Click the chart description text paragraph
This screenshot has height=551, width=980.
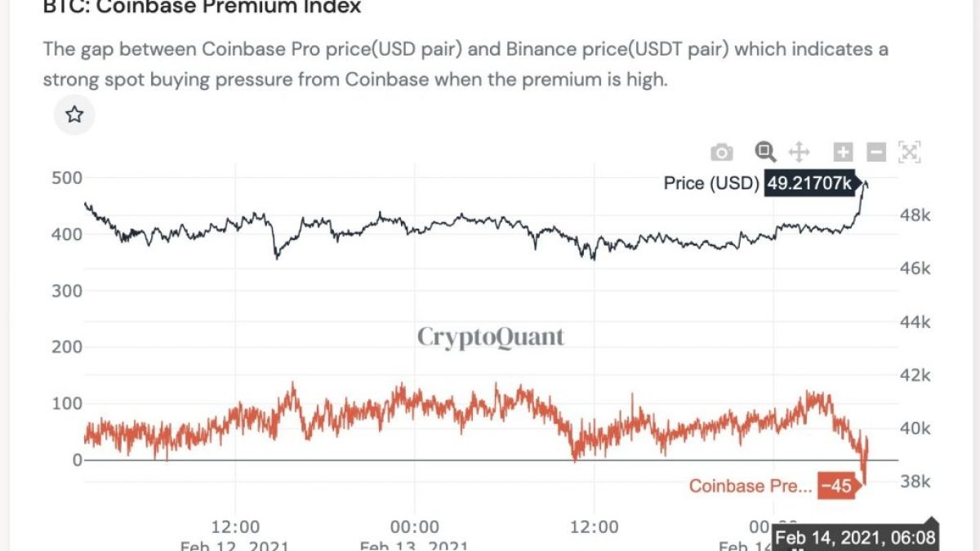pos(465,64)
